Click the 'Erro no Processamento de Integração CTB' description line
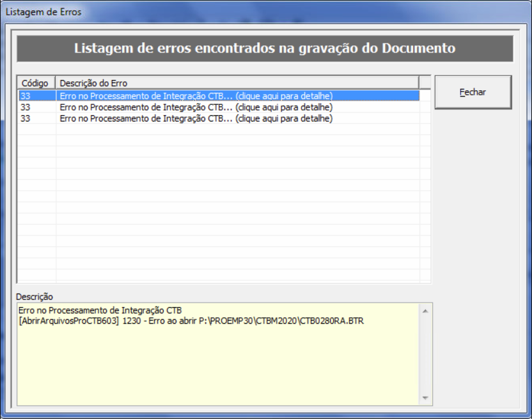532x419 pixels. (x=100, y=310)
